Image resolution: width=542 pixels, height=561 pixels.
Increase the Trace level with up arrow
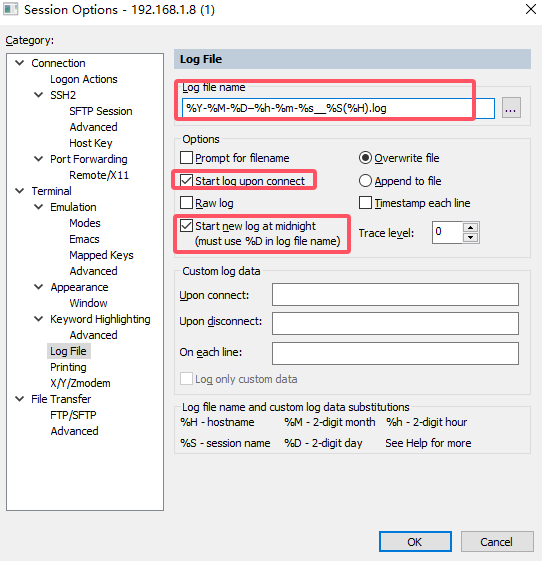point(470,228)
